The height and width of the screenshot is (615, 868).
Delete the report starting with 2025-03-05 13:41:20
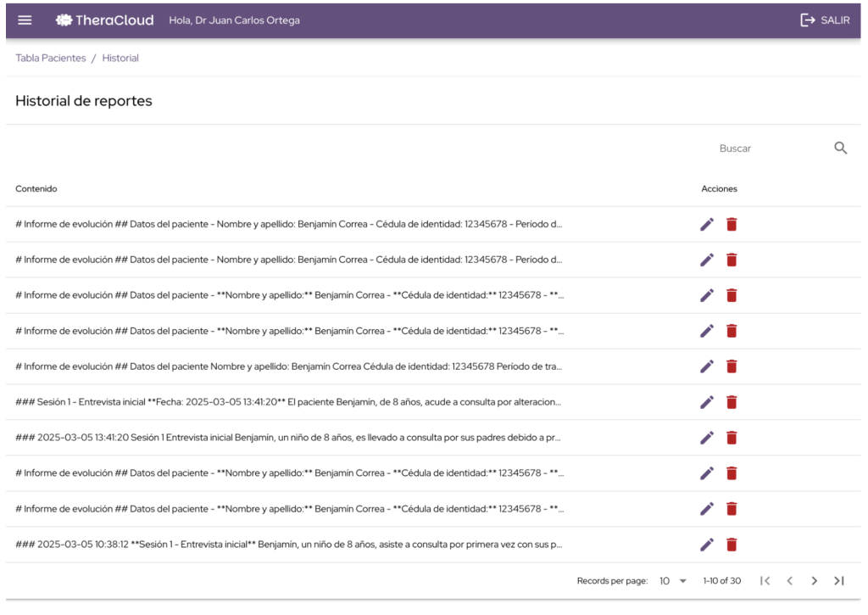(x=732, y=438)
